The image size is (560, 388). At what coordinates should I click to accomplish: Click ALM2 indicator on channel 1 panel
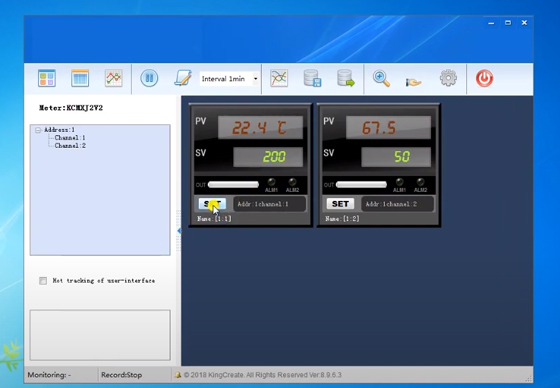[292, 182]
